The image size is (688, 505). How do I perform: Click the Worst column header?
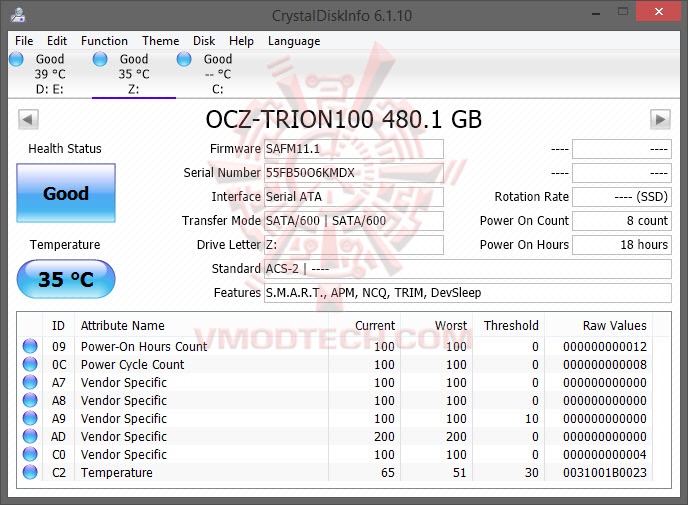[x=437, y=326]
